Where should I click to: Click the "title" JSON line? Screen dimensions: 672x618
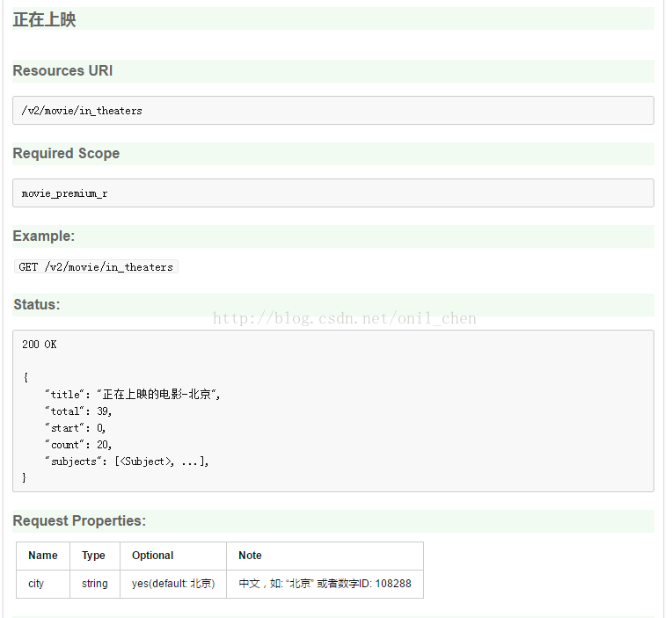[x=133, y=394]
